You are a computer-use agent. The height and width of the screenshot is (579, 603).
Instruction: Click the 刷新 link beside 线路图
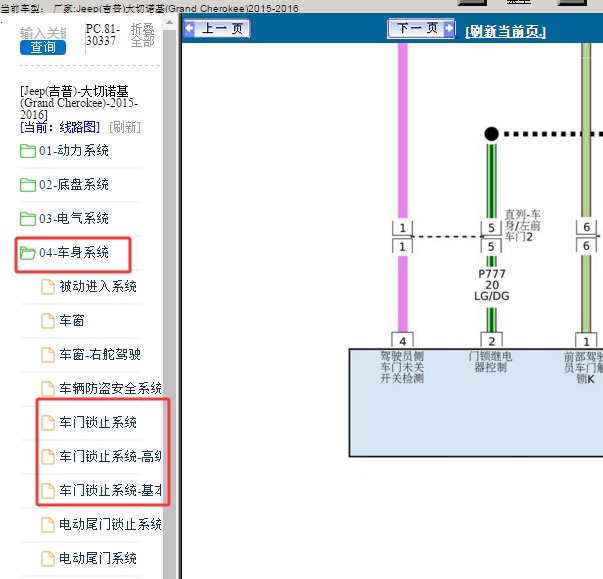click(125, 127)
